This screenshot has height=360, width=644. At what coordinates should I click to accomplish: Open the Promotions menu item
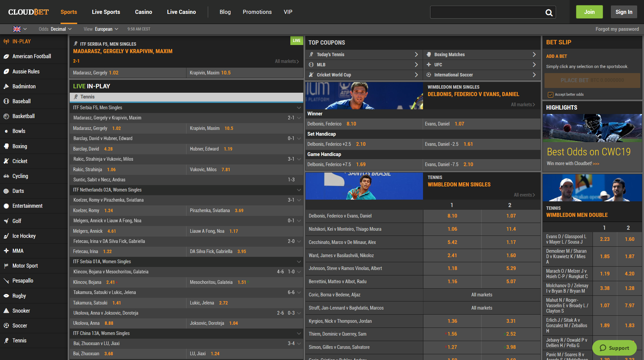(x=257, y=12)
